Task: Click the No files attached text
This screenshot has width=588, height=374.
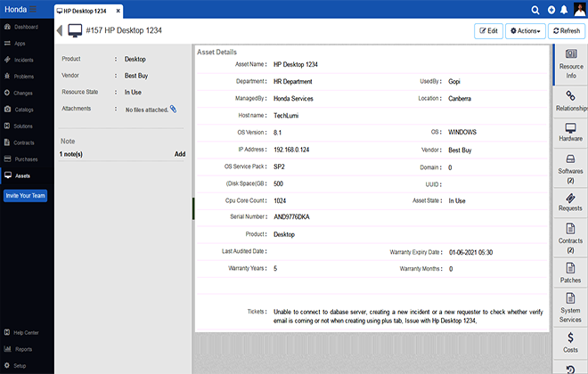Action: point(147,110)
